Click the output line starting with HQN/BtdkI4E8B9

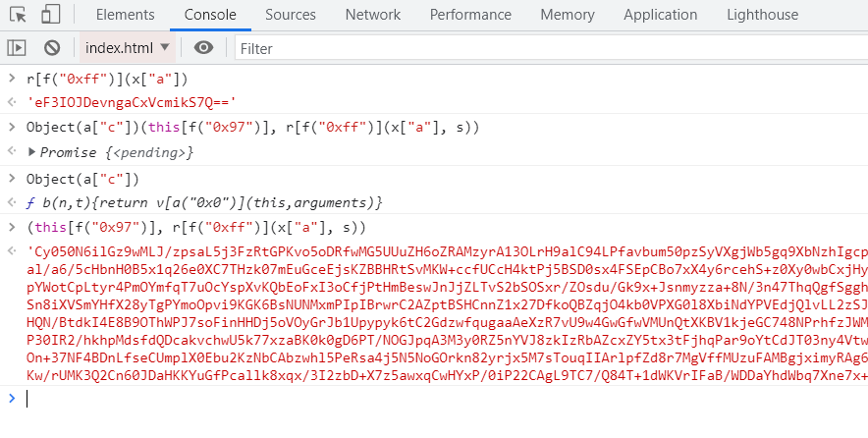447,322
